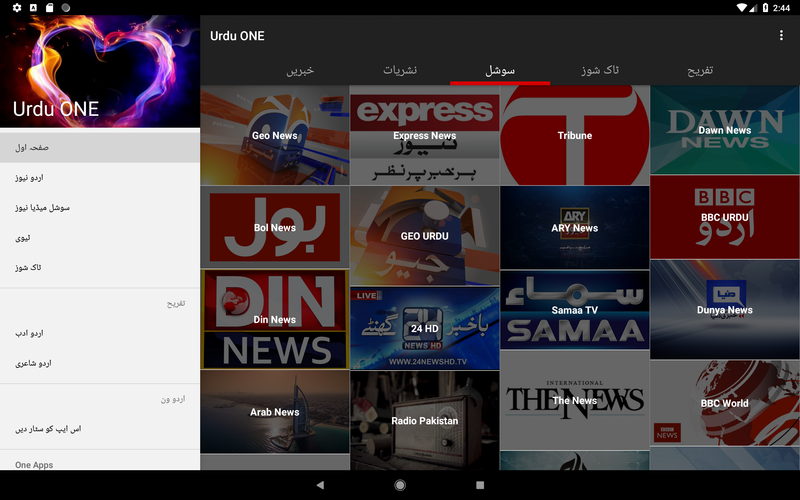Image resolution: width=800 pixels, height=500 pixels.
Task: Open the Samaa TV tile
Action: point(574,310)
